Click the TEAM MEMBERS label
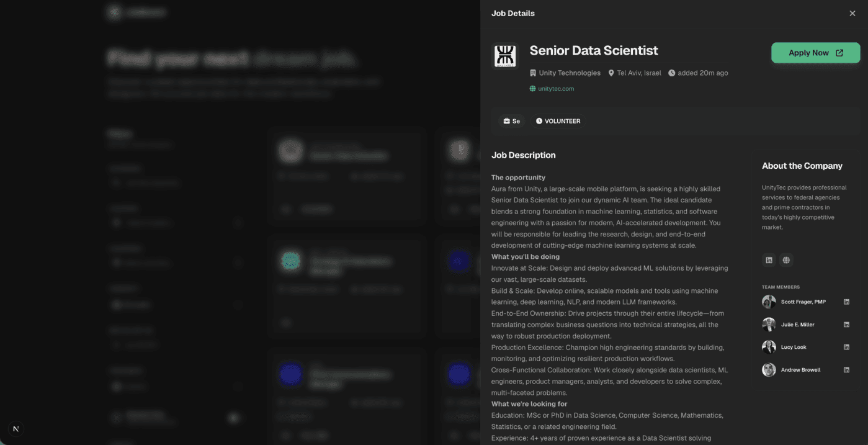Screen dimensions: 868x445 [781, 287]
